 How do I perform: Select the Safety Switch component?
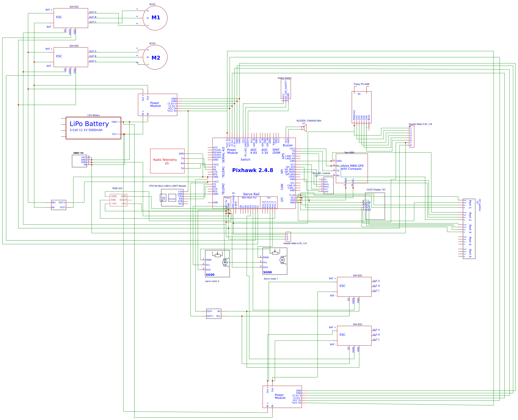pyautogui.click(x=286, y=89)
